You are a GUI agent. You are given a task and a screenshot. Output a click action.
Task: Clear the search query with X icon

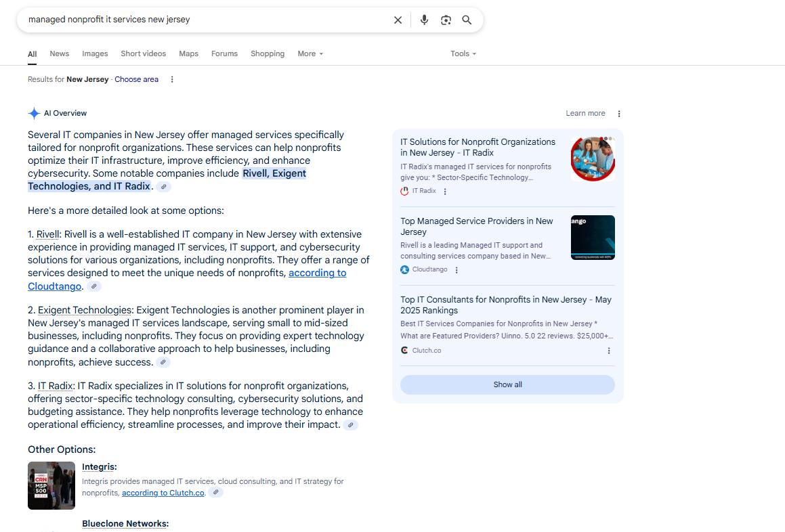[x=398, y=20]
